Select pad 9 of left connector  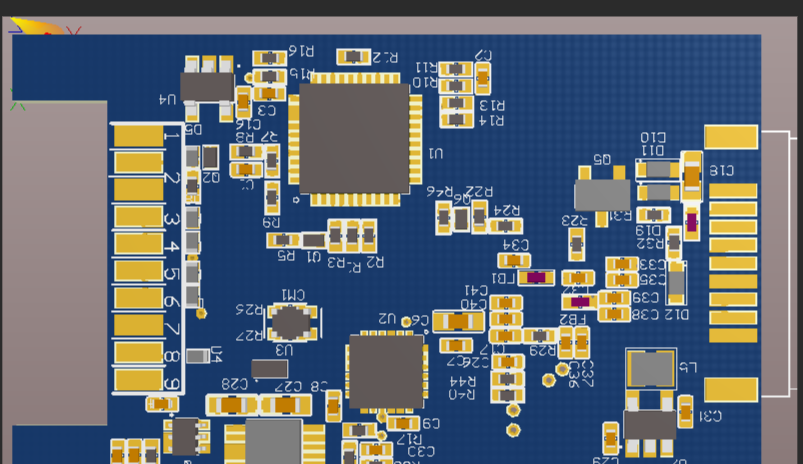[x=138, y=380]
